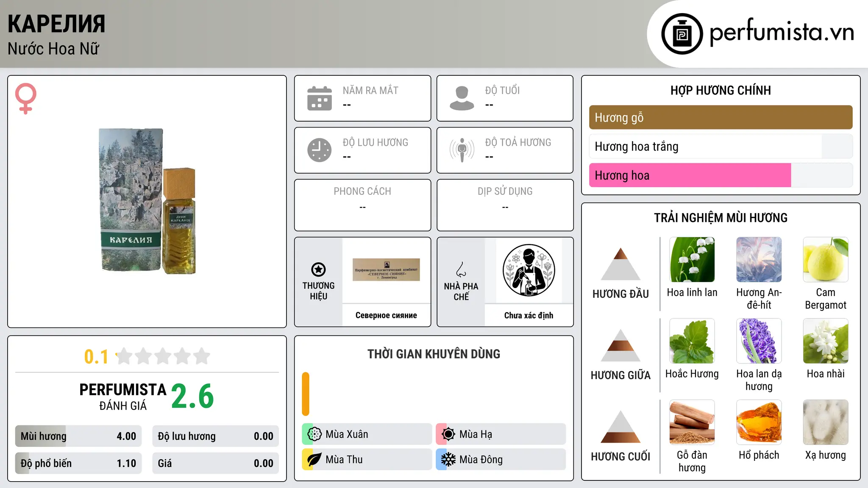
Task: Select the Hương hoa trắng accord bar
Action: [721, 147]
